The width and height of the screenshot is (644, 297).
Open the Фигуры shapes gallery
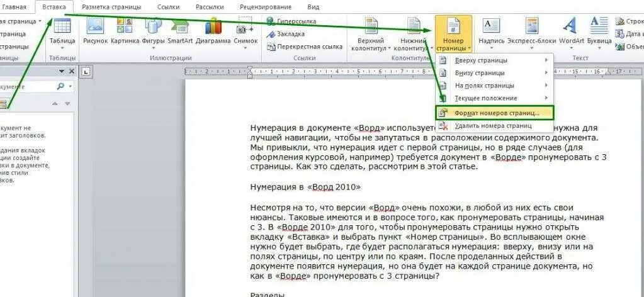[x=153, y=31]
